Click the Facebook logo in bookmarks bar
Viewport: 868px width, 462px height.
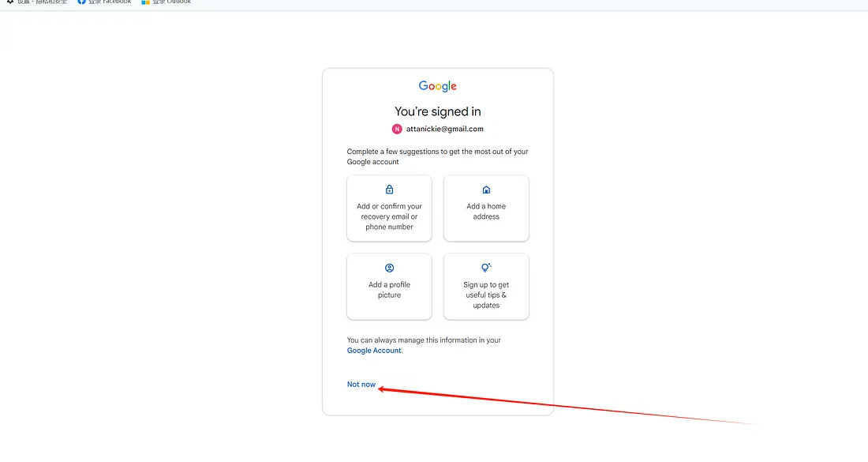pyautogui.click(x=81, y=2)
